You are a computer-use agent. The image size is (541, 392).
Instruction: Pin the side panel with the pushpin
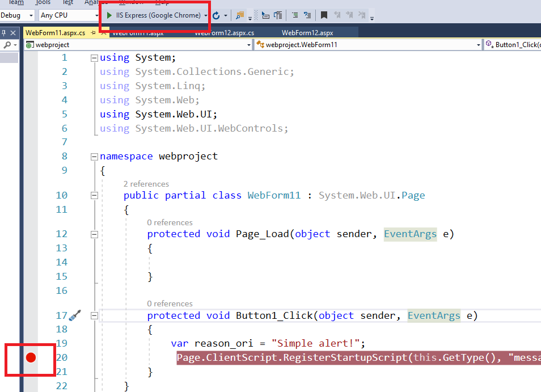(4, 33)
